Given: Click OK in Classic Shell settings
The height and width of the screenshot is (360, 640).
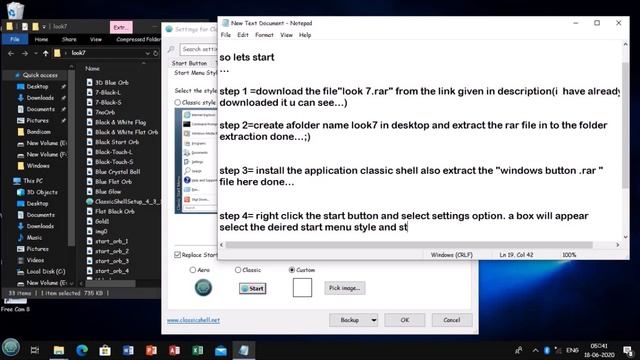Looking at the screenshot, I should 404,320.
